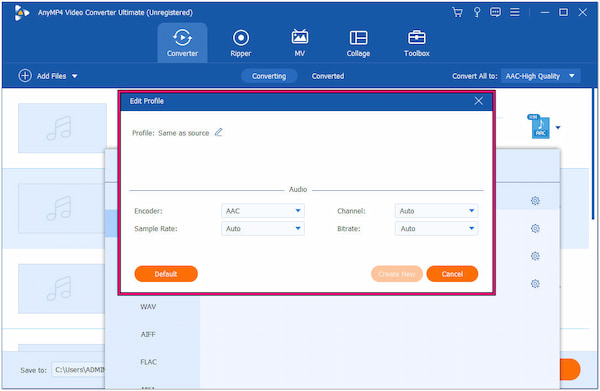Switch to the Converter tab
This screenshot has height=391, width=600.
(182, 43)
